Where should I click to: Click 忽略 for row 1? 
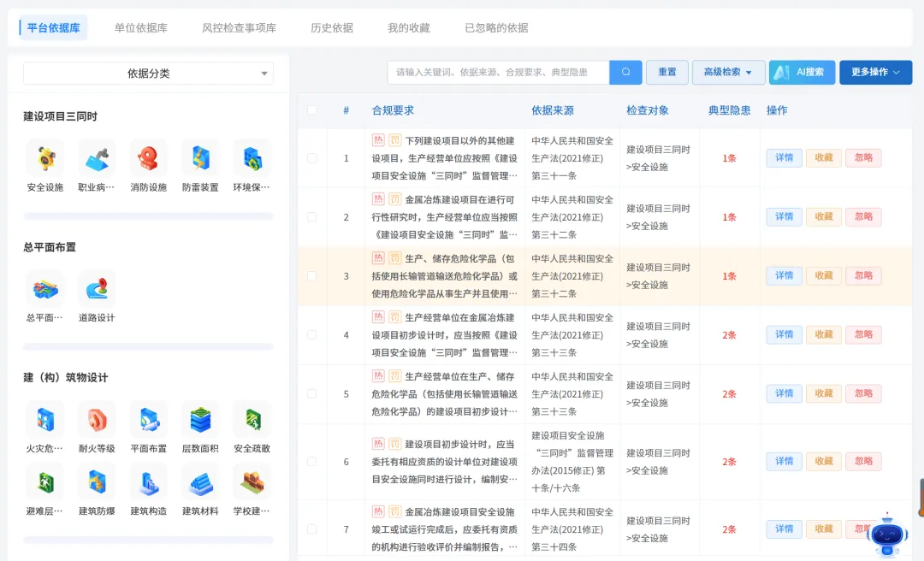[x=863, y=158]
